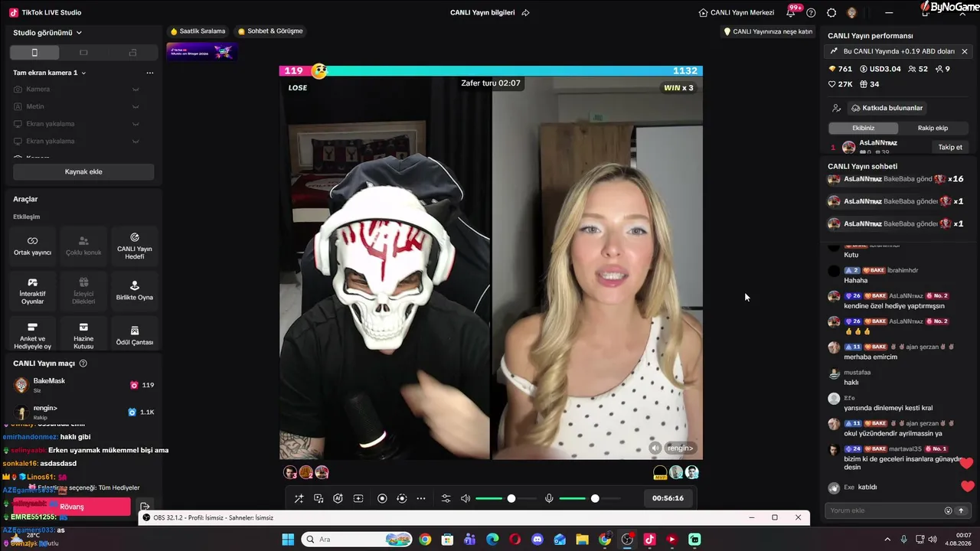Open the audio mixer settings icon
The image size is (980, 551).
tap(446, 498)
